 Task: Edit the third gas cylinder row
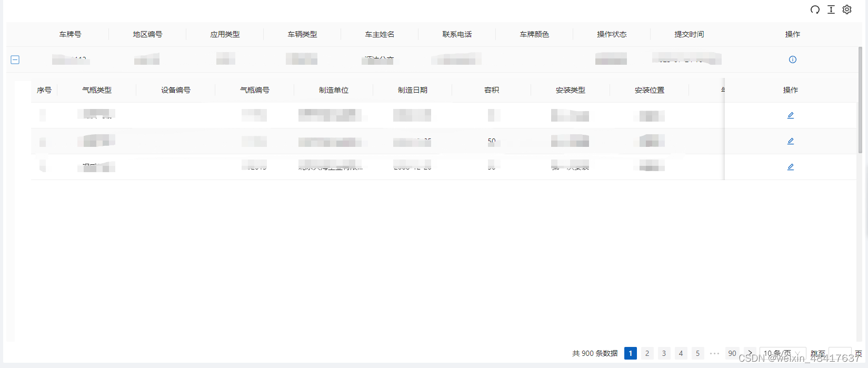pyautogui.click(x=791, y=167)
